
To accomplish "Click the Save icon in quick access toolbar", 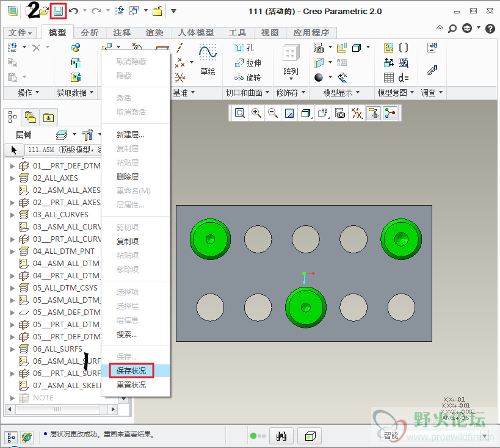I will point(58,12).
